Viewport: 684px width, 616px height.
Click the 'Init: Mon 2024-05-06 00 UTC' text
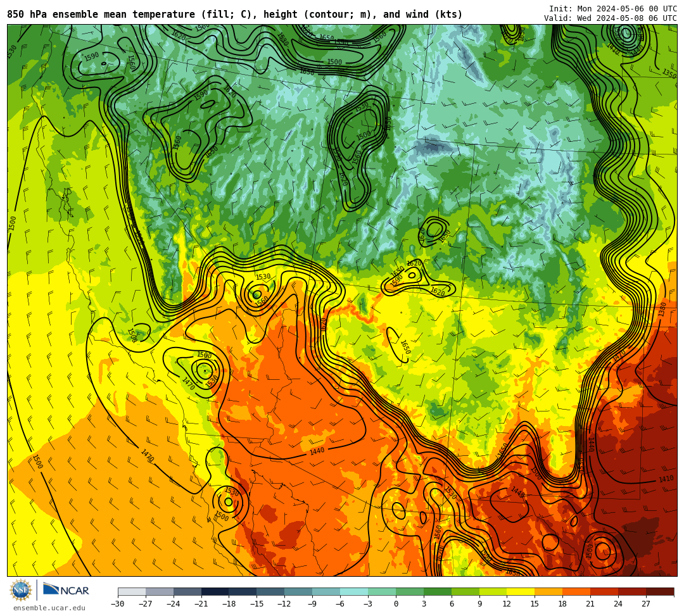click(613, 9)
